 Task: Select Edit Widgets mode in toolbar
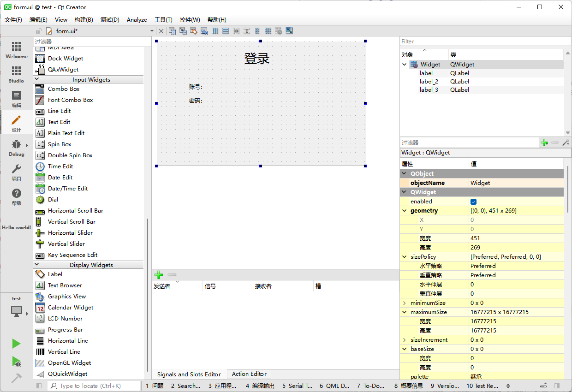pyautogui.click(x=173, y=31)
